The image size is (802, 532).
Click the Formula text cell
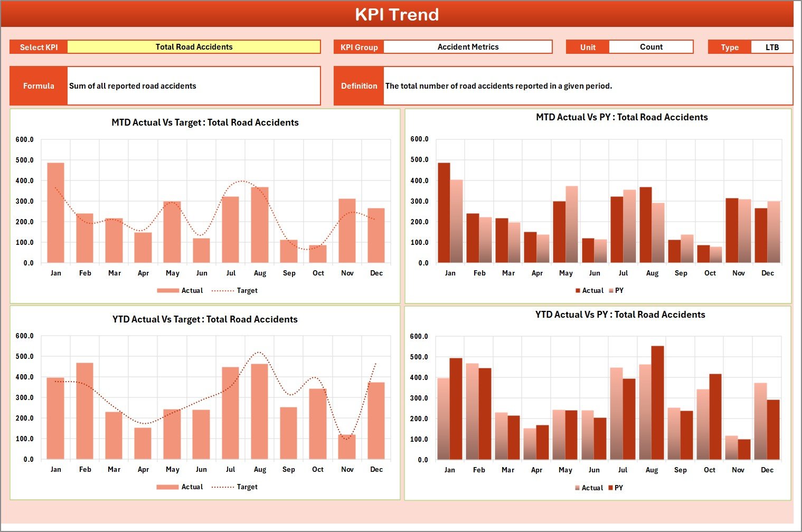(x=193, y=86)
